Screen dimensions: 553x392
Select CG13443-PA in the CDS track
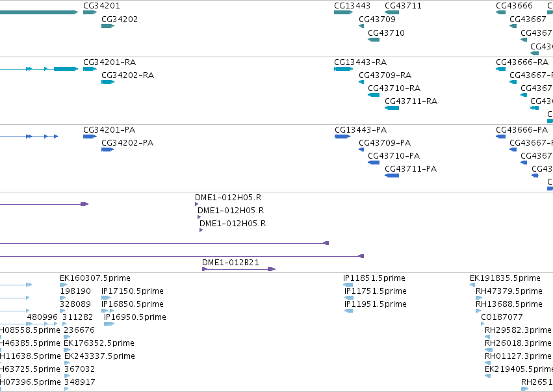pos(342,137)
